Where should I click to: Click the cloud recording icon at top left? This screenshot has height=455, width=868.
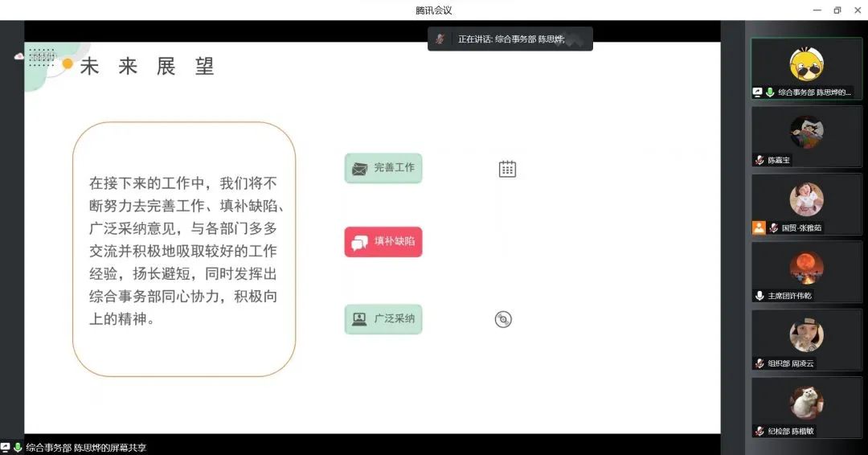(19, 56)
